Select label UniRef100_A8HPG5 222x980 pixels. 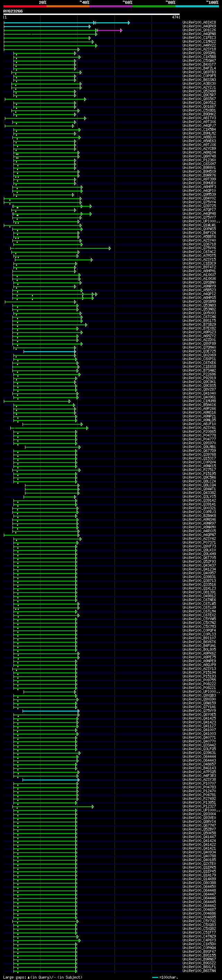(199, 298)
